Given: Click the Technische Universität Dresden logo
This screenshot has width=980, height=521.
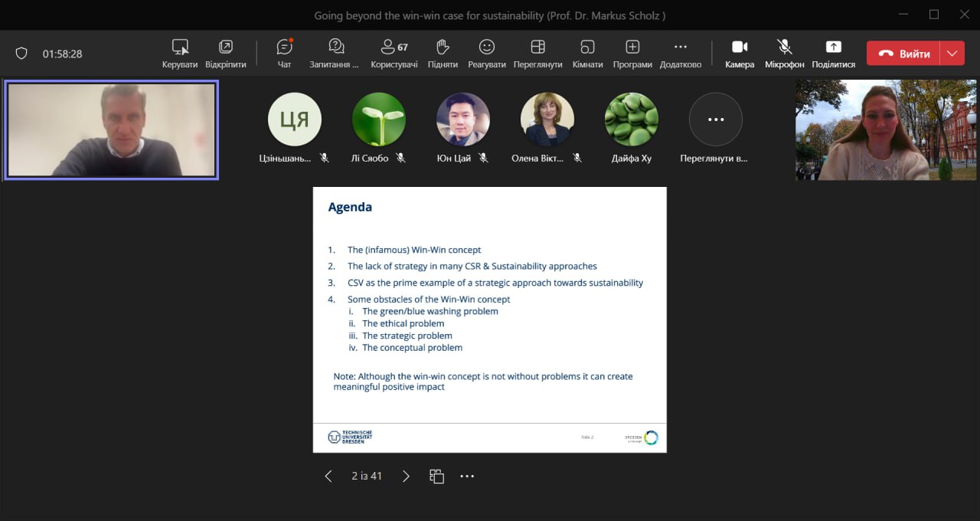Looking at the screenshot, I should coord(350,437).
